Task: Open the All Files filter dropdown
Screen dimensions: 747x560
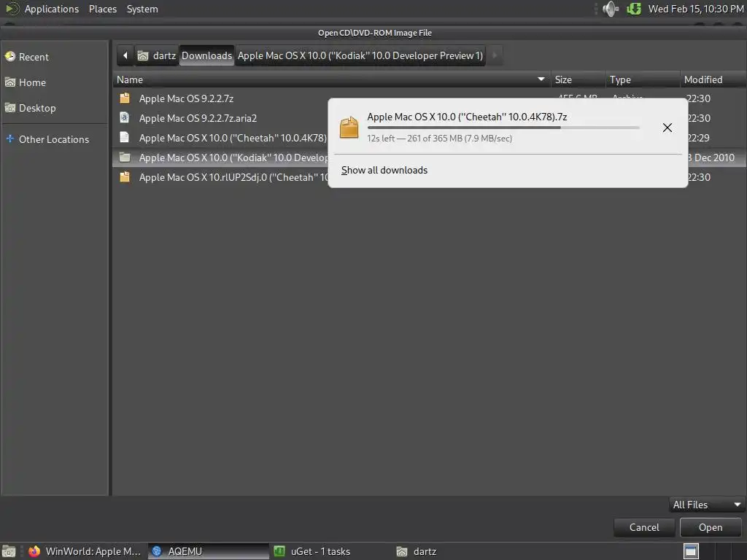Action: (x=706, y=505)
